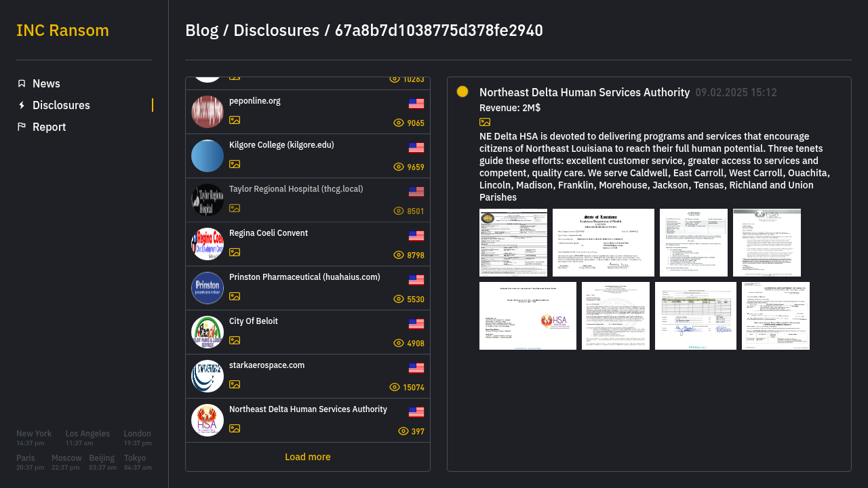Screen dimensions: 868x488
Task: Click the yellow status dot beside the disclosure title
Action: coord(462,91)
